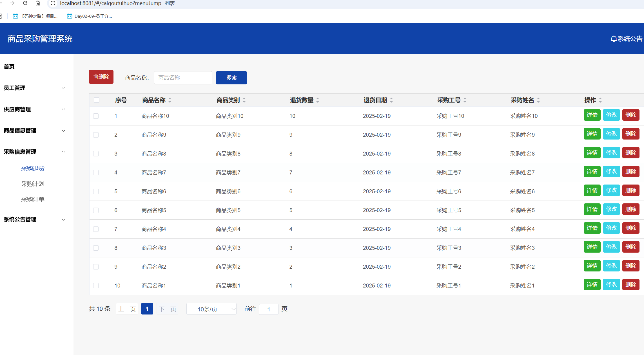Sort by the return date column arrows

click(x=391, y=100)
